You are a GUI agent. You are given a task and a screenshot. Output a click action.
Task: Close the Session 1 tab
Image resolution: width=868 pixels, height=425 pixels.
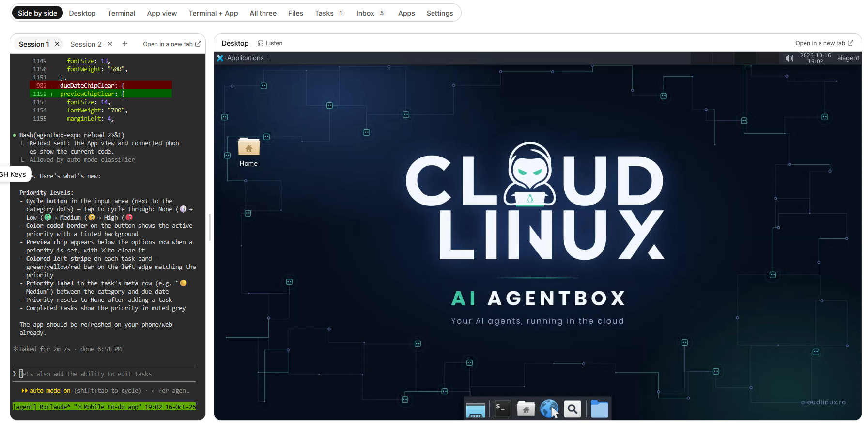coord(57,44)
